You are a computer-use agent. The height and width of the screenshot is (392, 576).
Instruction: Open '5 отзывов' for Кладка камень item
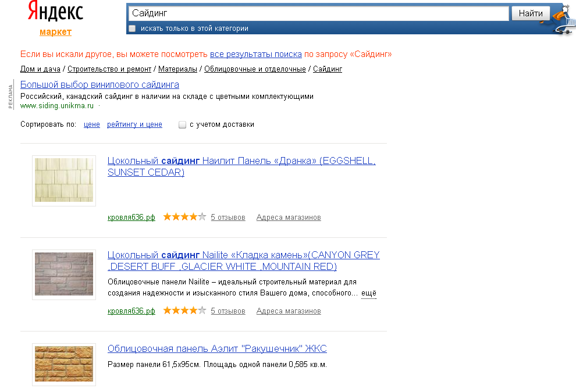pyautogui.click(x=227, y=311)
